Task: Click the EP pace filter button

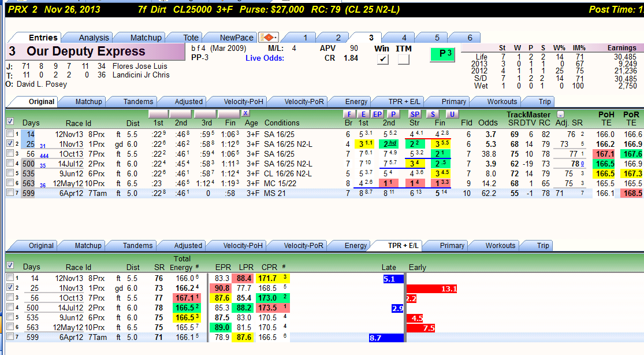Action: click(x=377, y=114)
